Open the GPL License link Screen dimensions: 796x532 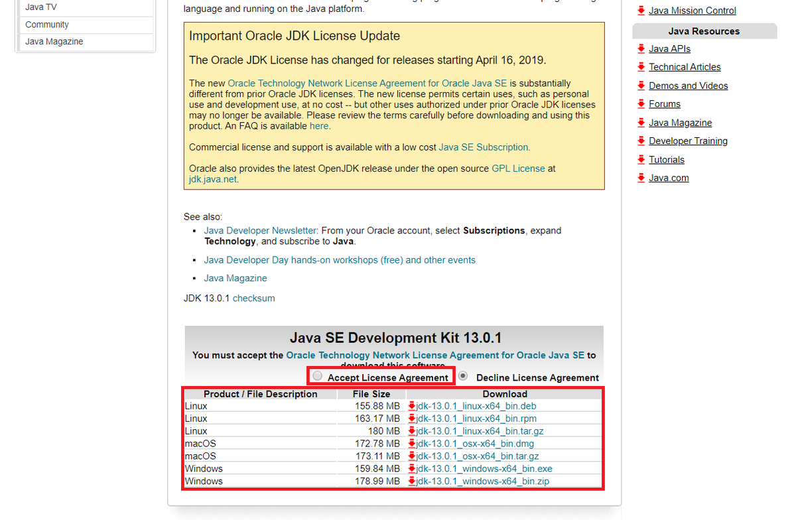tap(518, 168)
